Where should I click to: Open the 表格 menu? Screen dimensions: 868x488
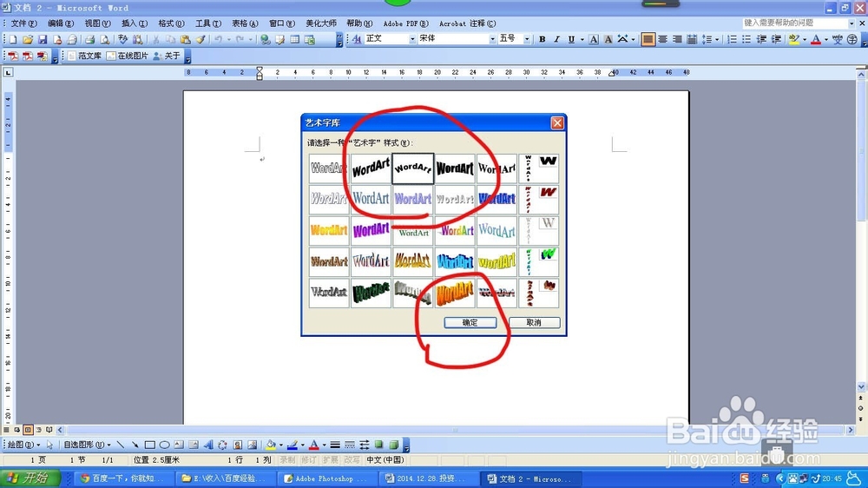(x=245, y=23)
